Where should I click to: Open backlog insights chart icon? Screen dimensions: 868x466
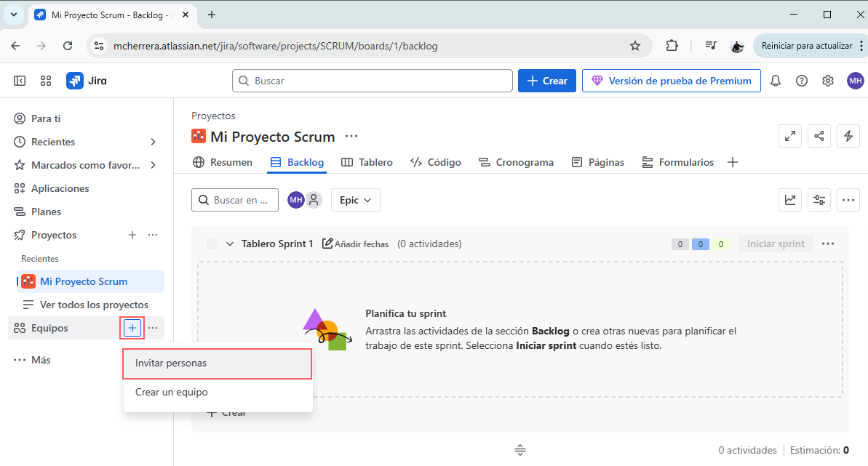coord(790,200)
